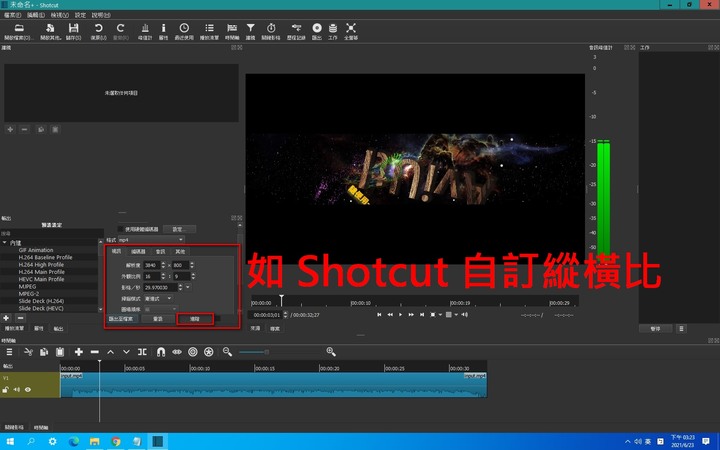Open the History toolbar icon
Screen dimensions: 720x450
coord(296,32)
